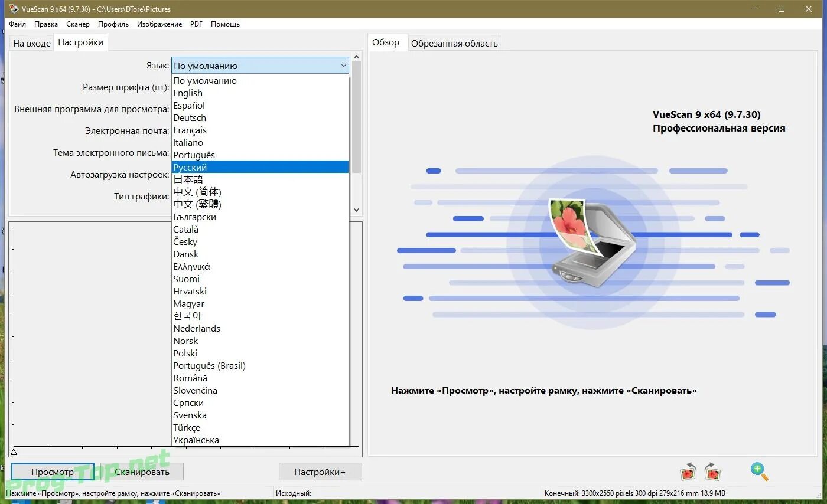Image resolution: width=827 pixels, height=504 pixels.
Task: Select Polski from the language list
Action: (x=260, y=353)
